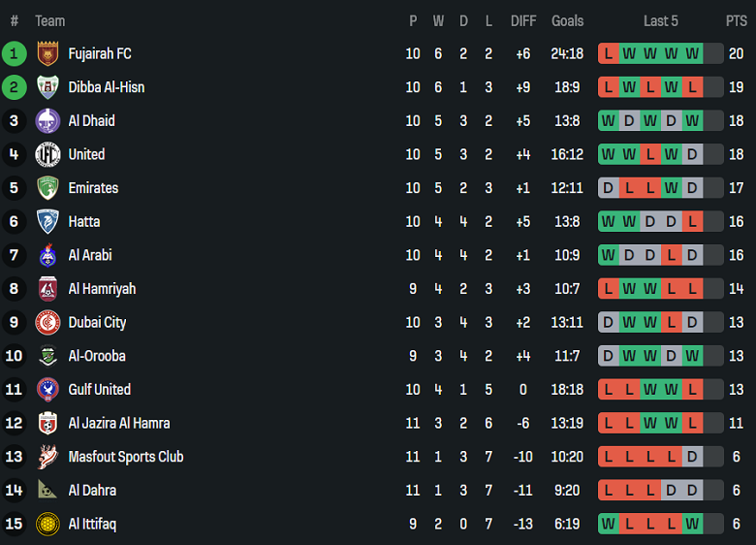
Task: Click the Goals column header
Action: (568, 20)
